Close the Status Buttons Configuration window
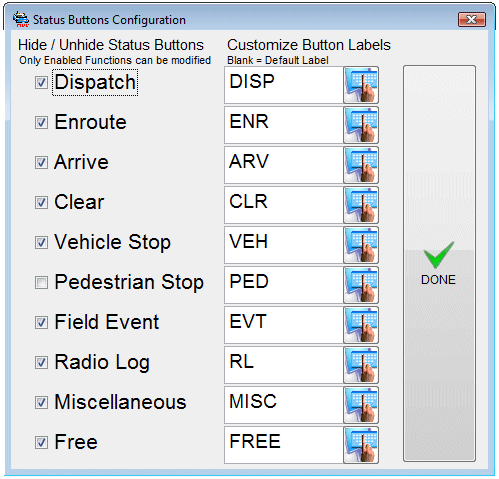Image resolution: width=499 pixels, height=479 pixels. click(472, 20)
